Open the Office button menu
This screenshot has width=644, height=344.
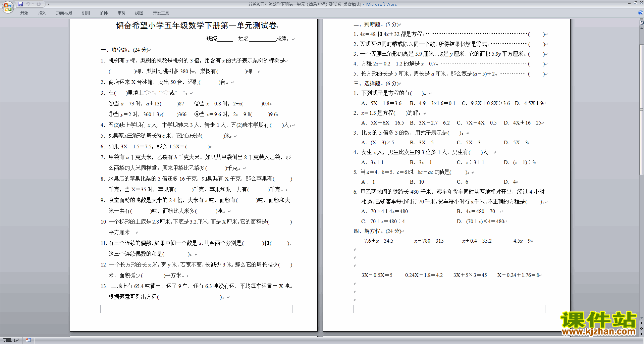[x=7, y=6]
